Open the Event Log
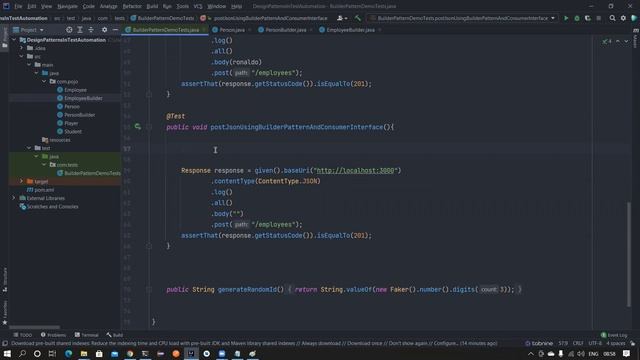 (x=614, y=335)
